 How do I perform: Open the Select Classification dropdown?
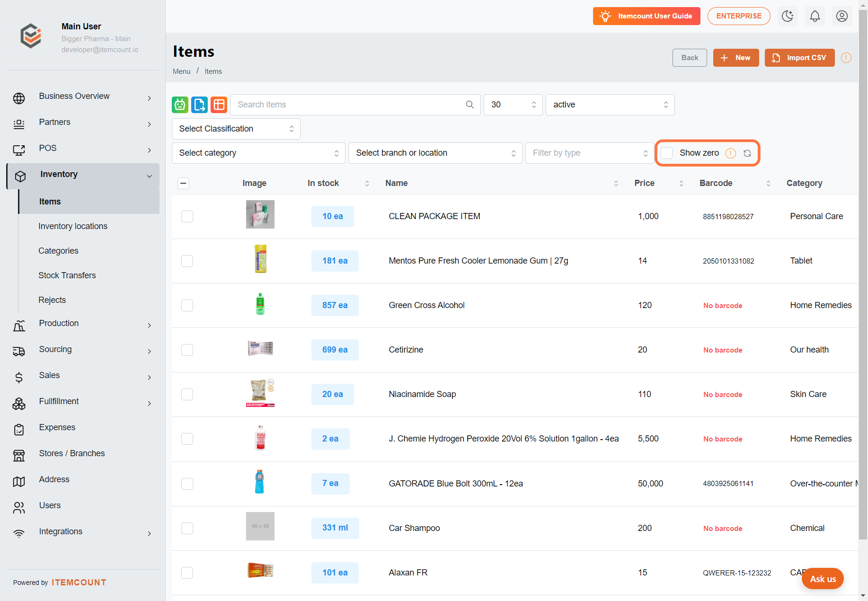click(x=236, y=129)
